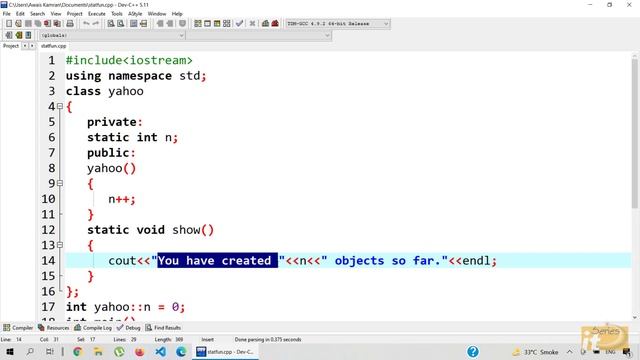Click the left arrow next to Project tab
Image resolution: width=640 pixels, height=360 pixels.
pos(24,46)
